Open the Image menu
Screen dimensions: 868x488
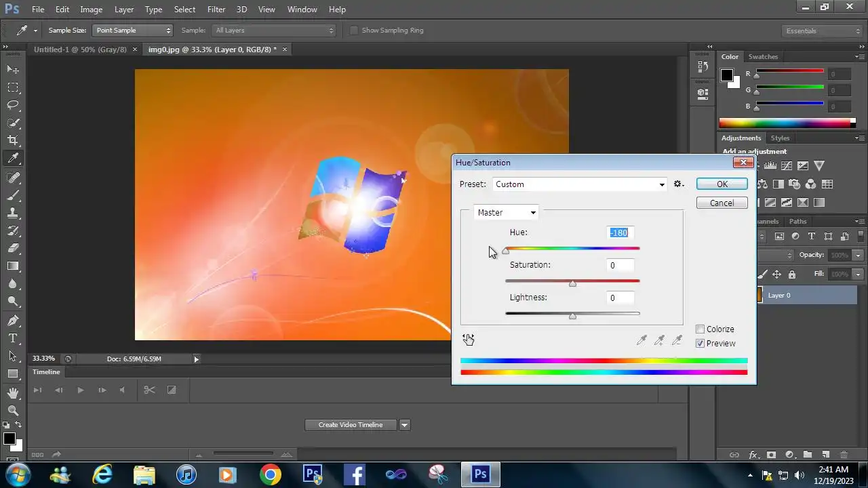point(92,9)
